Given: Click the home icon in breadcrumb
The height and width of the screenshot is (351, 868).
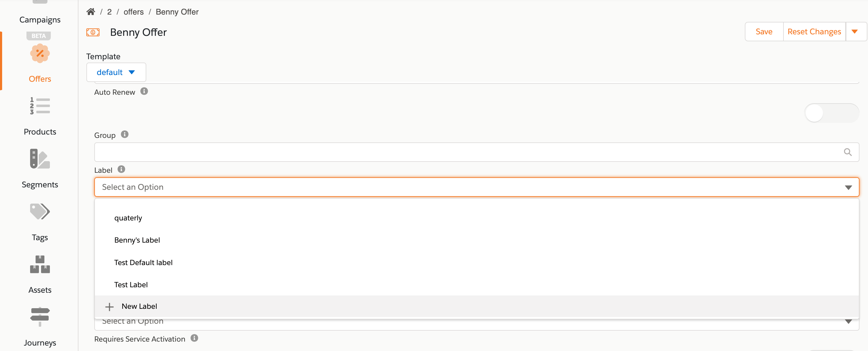Looking at the screenshot, I should [91, 12].
